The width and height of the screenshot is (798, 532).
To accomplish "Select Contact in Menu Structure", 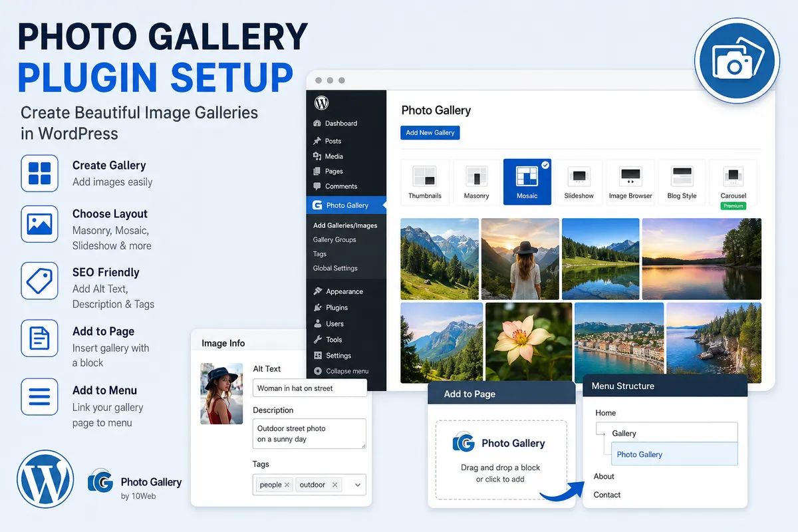I will point(606,495).
